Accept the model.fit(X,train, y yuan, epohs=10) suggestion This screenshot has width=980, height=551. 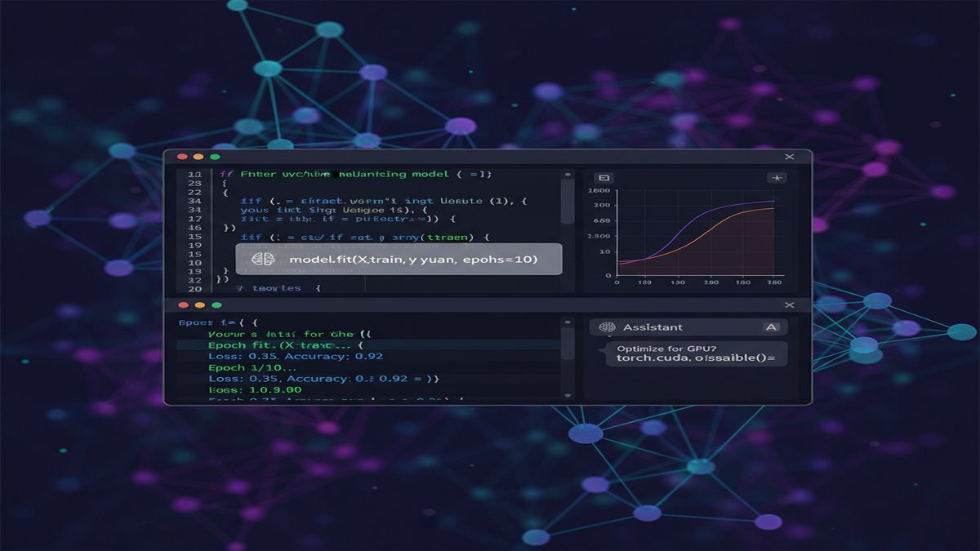tap(399, 259)
